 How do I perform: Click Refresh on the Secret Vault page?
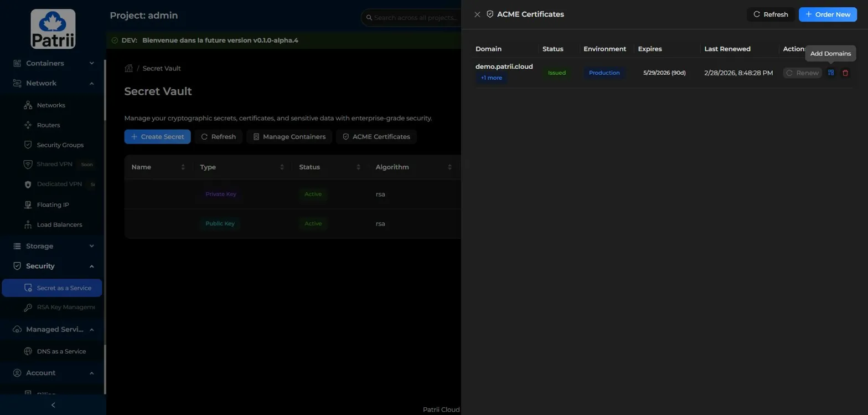pyautogui.click(x=218, y=137)
